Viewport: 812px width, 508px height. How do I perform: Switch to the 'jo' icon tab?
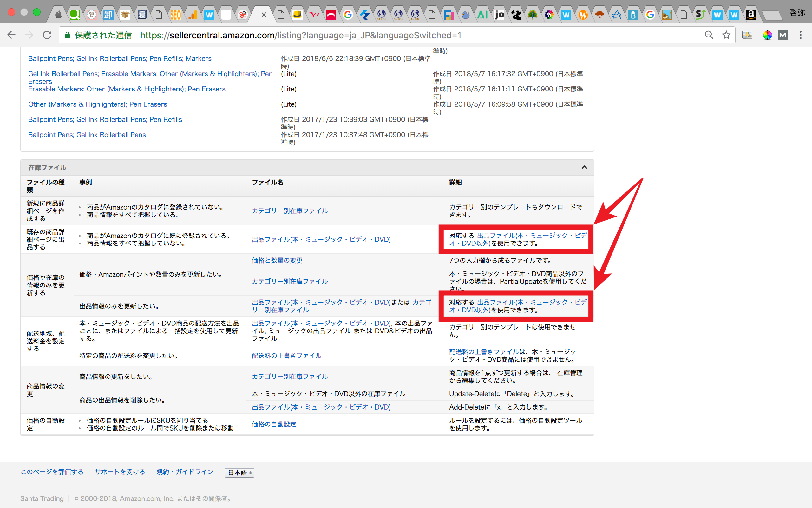pos(499,15)
